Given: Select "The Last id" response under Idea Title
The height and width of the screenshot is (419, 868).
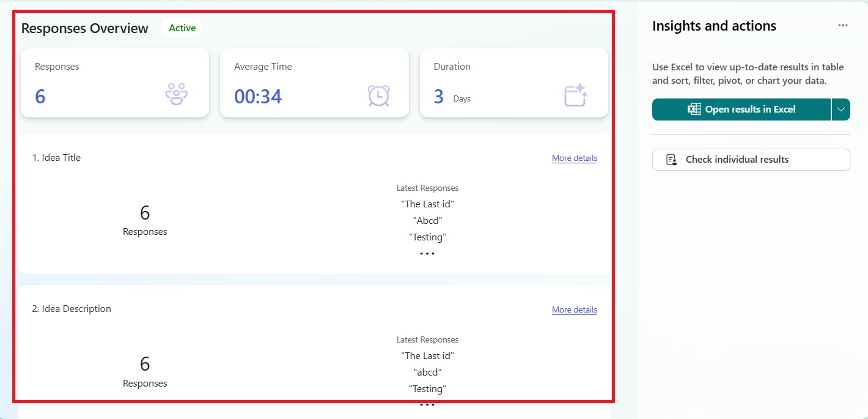Looking at the screenshot, I should pos(427,204).
